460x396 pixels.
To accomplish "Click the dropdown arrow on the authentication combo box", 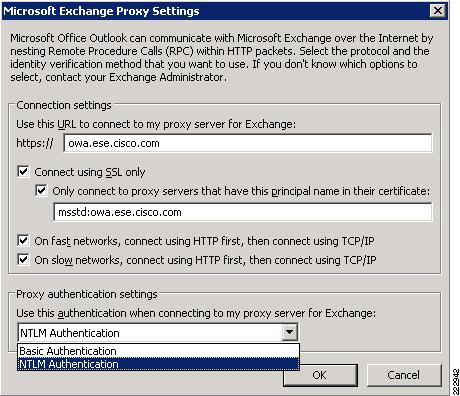I will [289, 332].
